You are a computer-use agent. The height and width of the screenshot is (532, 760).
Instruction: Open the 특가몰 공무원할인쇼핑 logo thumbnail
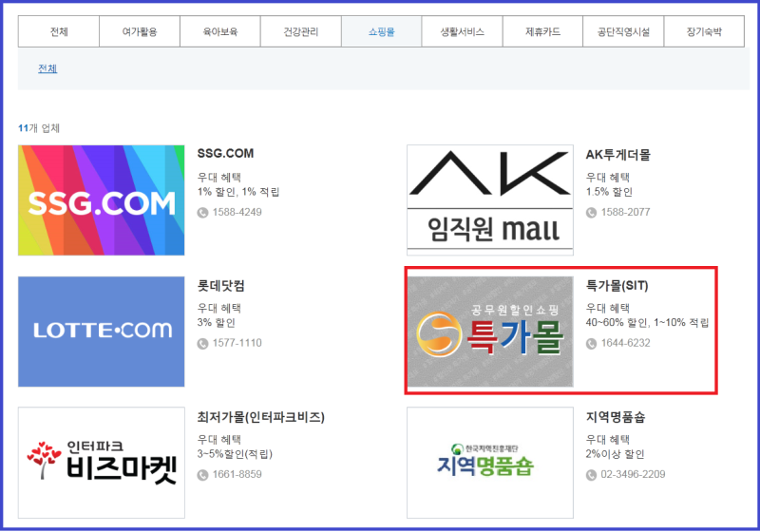(490, 332)
